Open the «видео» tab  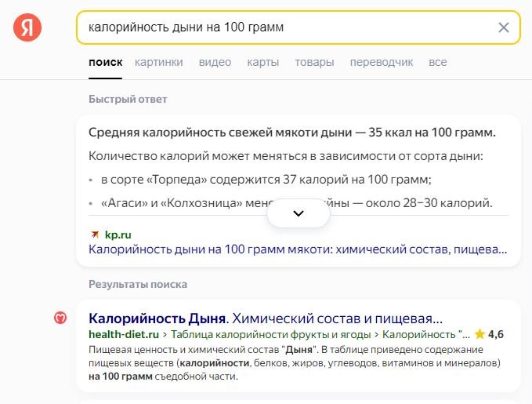[215, 62]
